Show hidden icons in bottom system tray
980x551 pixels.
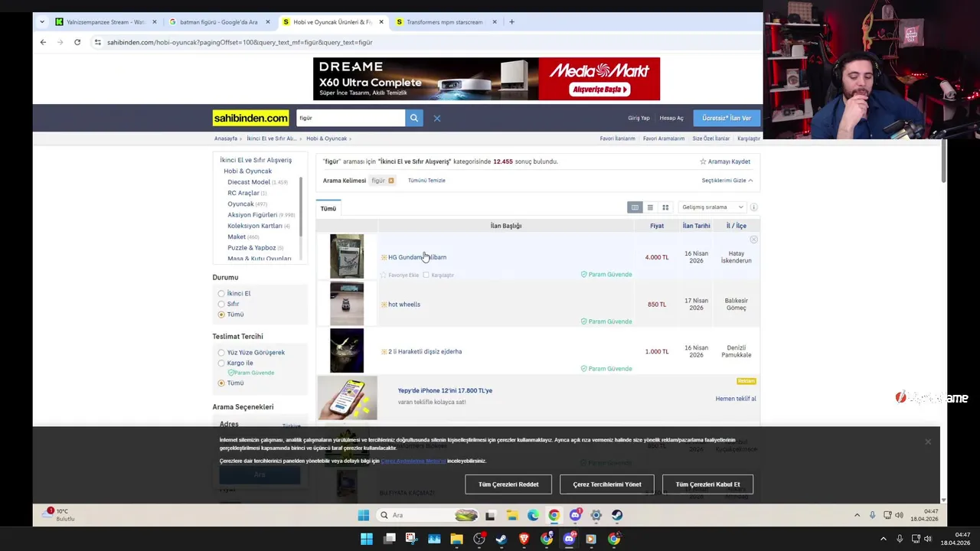click(883, 539)
